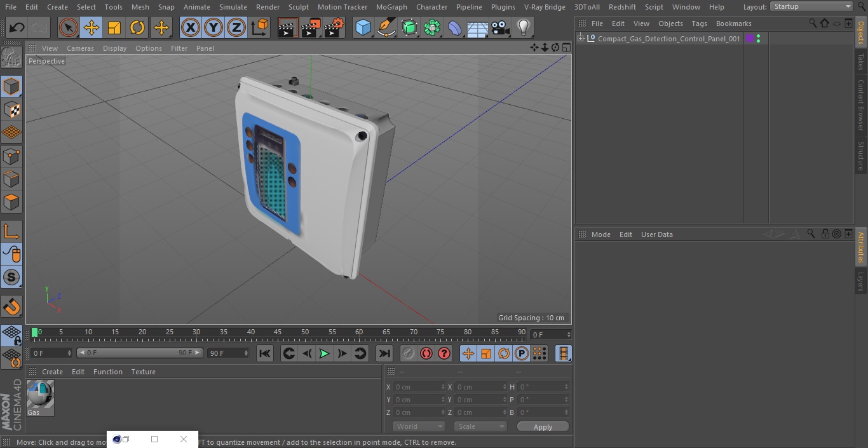This screenshot has width=868, height=448.
Task: Switch to Model mode
Action: (x=11, y=86)
